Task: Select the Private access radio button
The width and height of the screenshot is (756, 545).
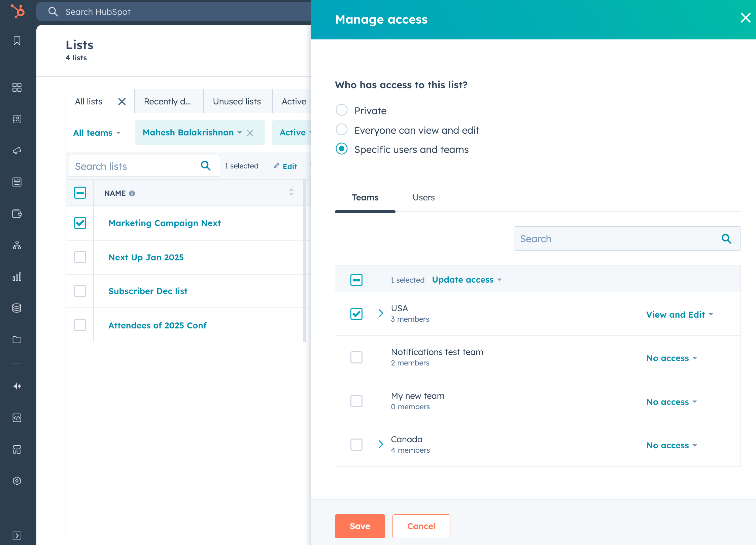Action: pos(342,110)
